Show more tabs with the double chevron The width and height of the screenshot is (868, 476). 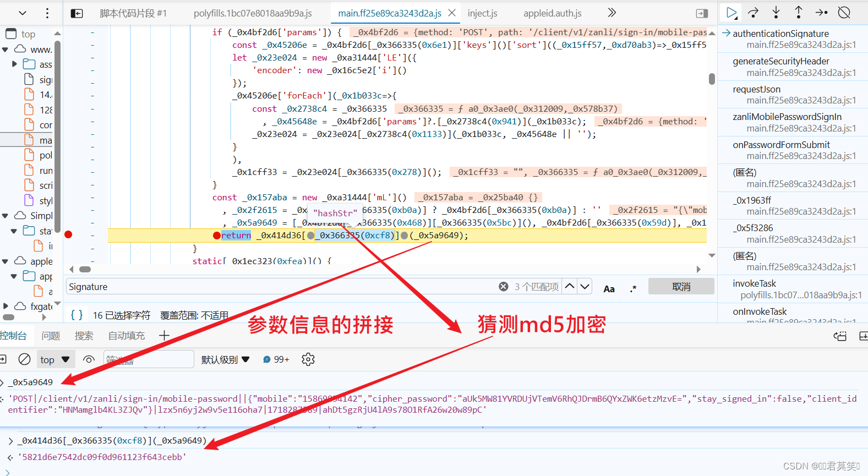612,13
